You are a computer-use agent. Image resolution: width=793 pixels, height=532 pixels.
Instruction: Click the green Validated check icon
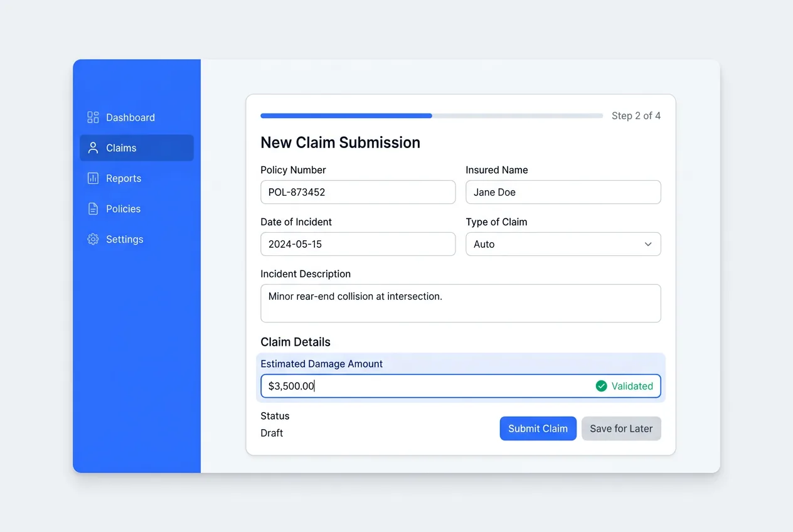point(601,386)
